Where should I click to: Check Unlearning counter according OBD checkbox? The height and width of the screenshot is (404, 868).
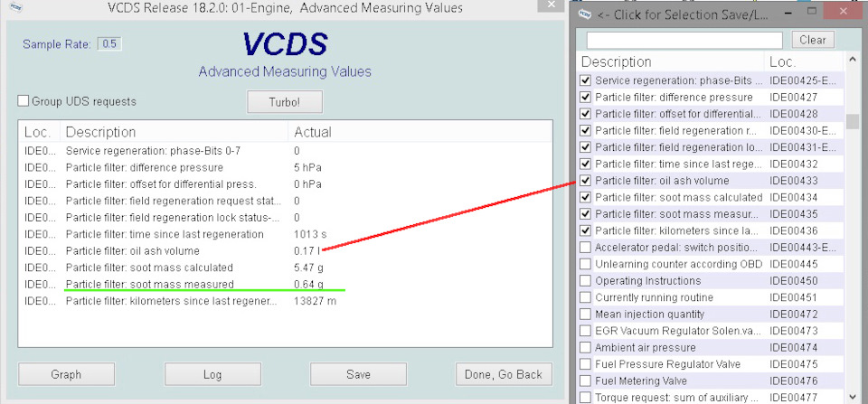click(585, 264)
